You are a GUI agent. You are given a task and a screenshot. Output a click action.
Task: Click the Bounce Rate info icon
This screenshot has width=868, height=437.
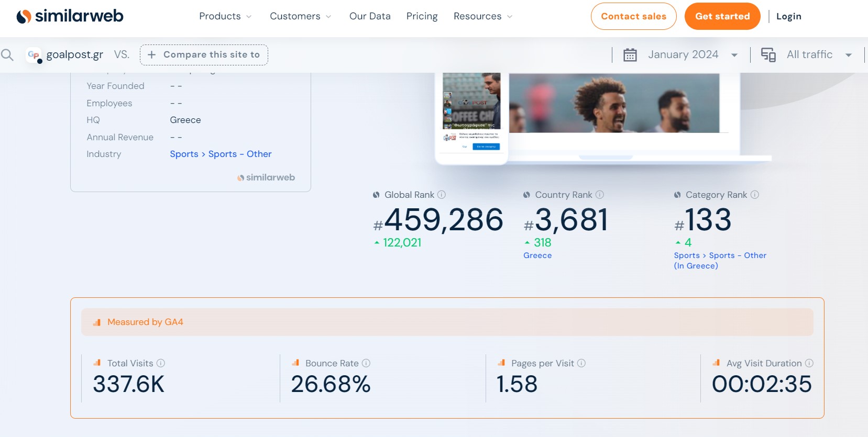pyautogui.click(x=366, y=363)
